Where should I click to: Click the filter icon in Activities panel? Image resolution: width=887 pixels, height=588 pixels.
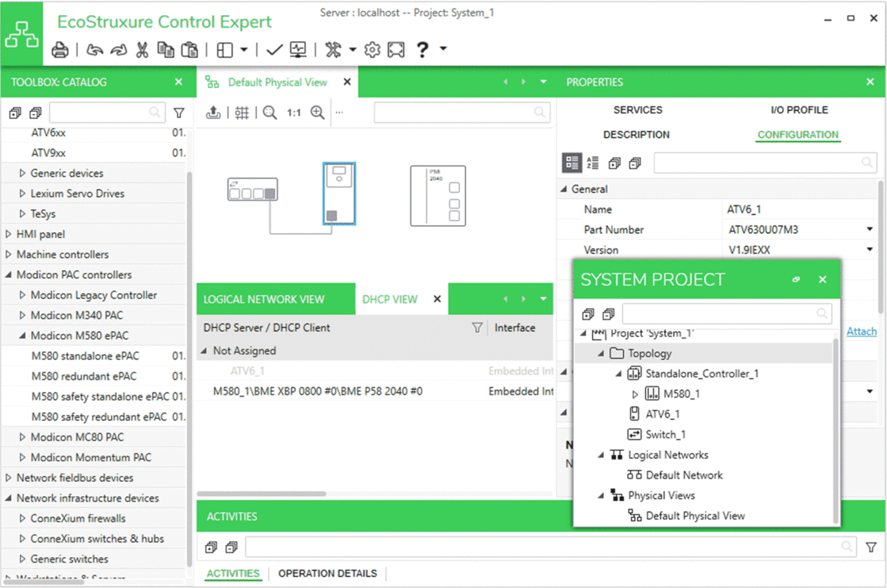click(871, 547)
